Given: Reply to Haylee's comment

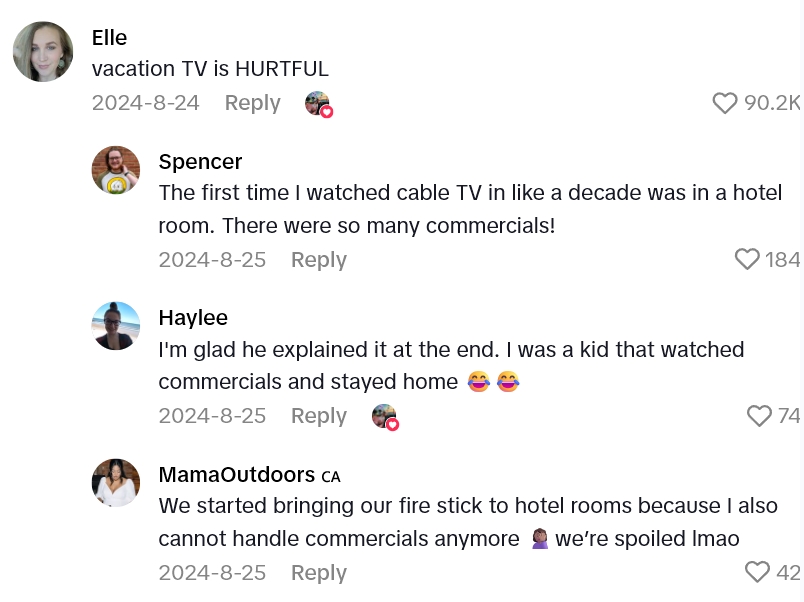Looking at the screenshot, I should pyautogui.click(x=318, y=416).
